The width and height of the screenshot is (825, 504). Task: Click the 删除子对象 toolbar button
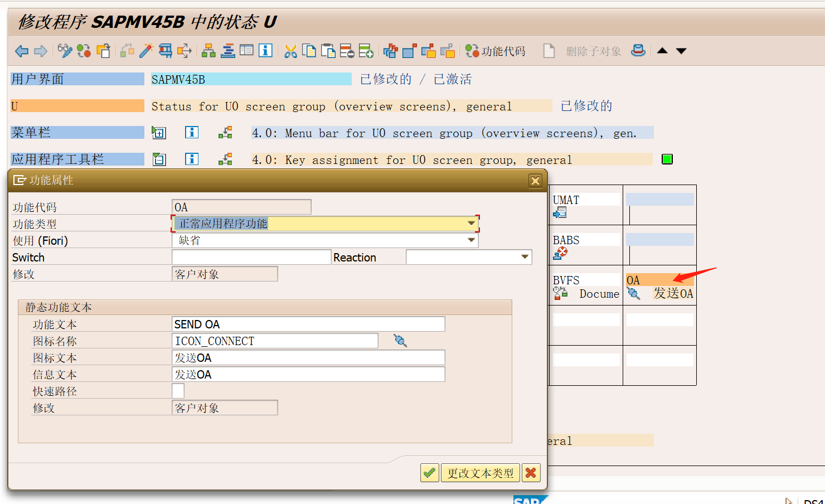[x=594, y=51]
